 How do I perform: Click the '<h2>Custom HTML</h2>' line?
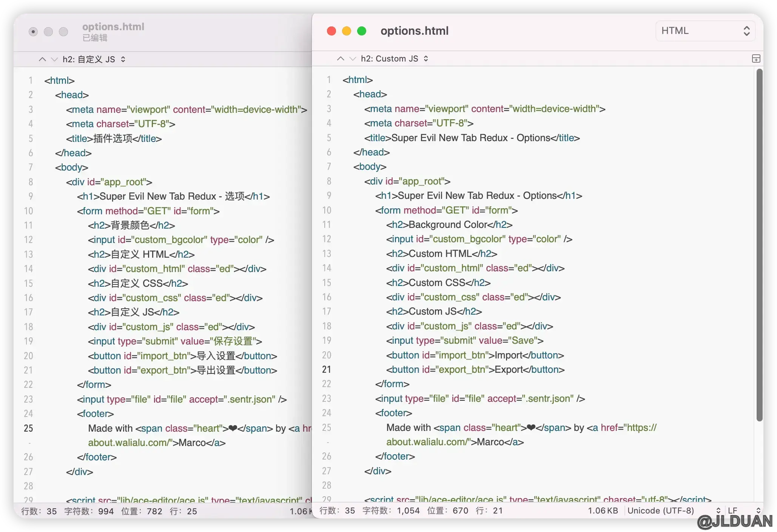click(442, 254)
